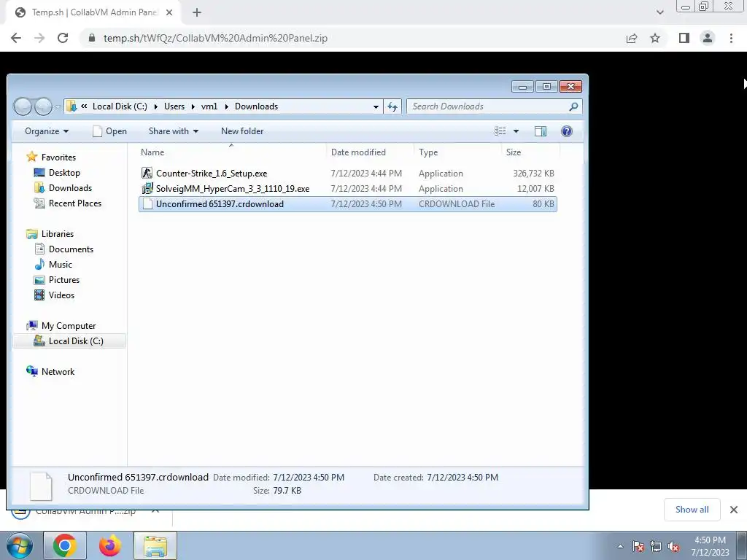Screen dimensions: 747x560
Task: Go forward in Chrome browser history
Action: pyautogui.click(x=39, y=38)
